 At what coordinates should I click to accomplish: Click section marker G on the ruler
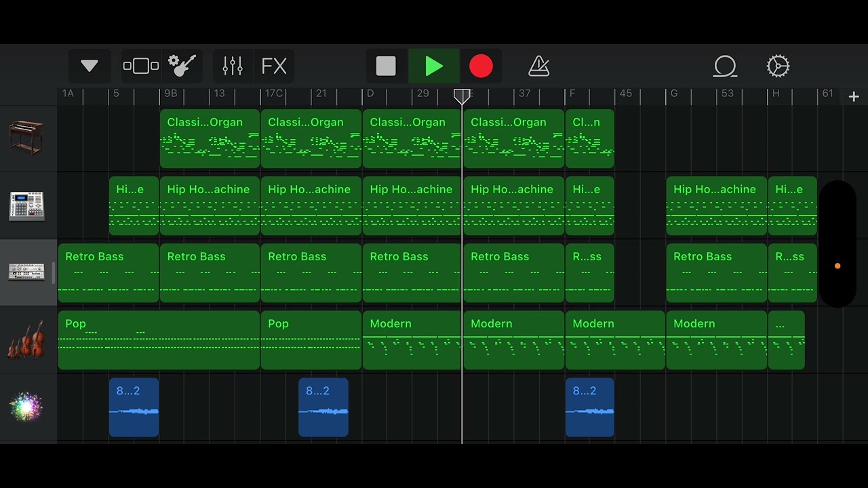point(673,94)
